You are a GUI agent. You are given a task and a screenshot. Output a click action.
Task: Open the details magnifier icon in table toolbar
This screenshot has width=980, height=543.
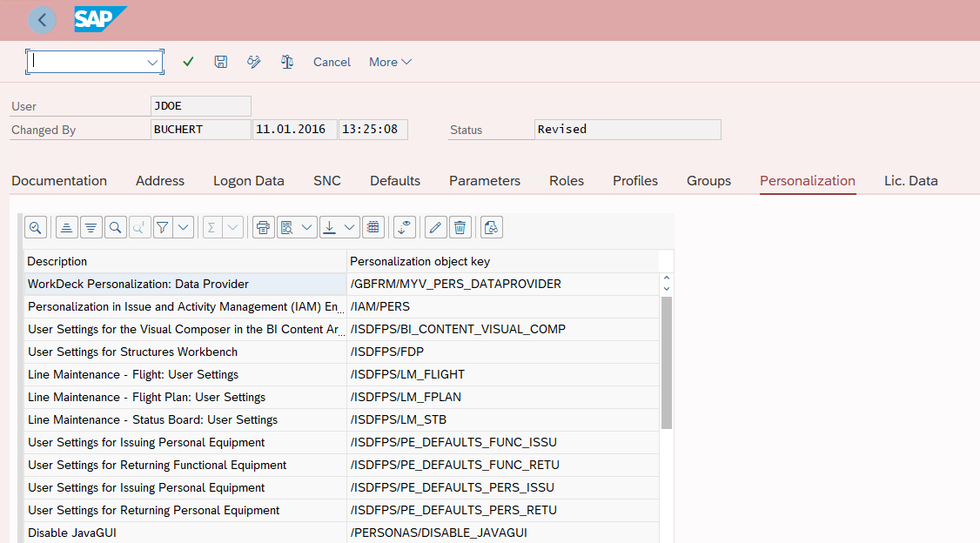(36, 227)
